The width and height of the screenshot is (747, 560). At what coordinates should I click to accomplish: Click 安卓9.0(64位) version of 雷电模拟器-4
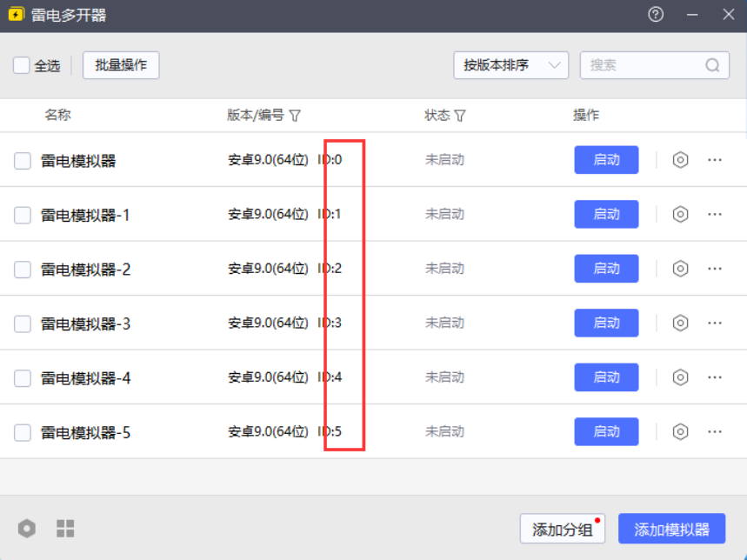pos(268,377)
